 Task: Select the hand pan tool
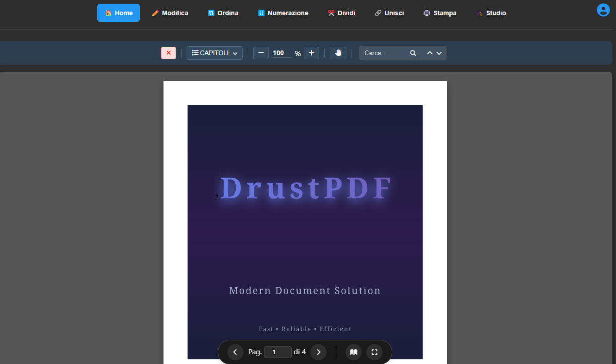(x=338, y=53)
